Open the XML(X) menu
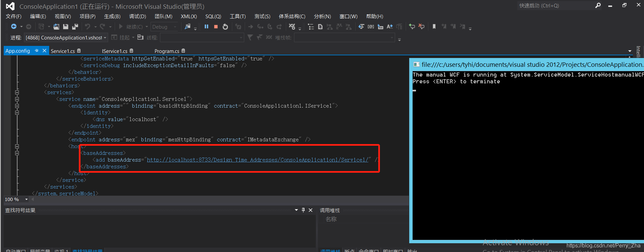The width and height of the screenshot is (644, 252). coord(189,16)
